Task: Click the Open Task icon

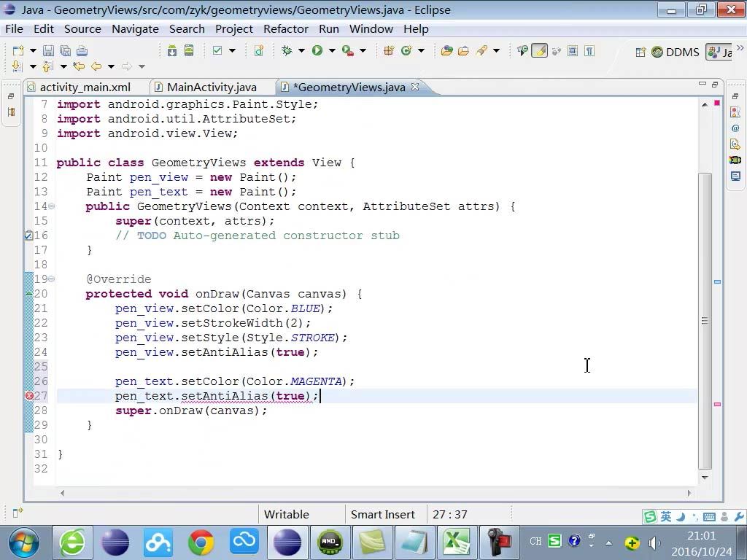Action: coord(463,50)
